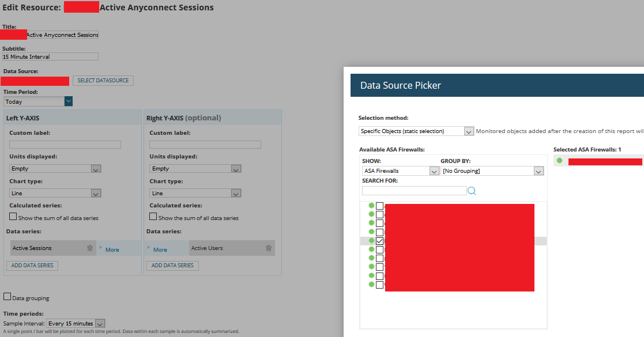Image resolution: width=644 pixels, height=337 pixels.
Task: Click ADD DATA SERIES under Left Y-AXIS
Action: point(32,266)
